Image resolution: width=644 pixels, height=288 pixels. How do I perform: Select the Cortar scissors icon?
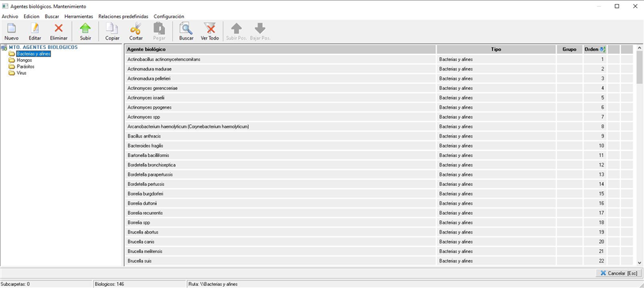pos(136,28)
